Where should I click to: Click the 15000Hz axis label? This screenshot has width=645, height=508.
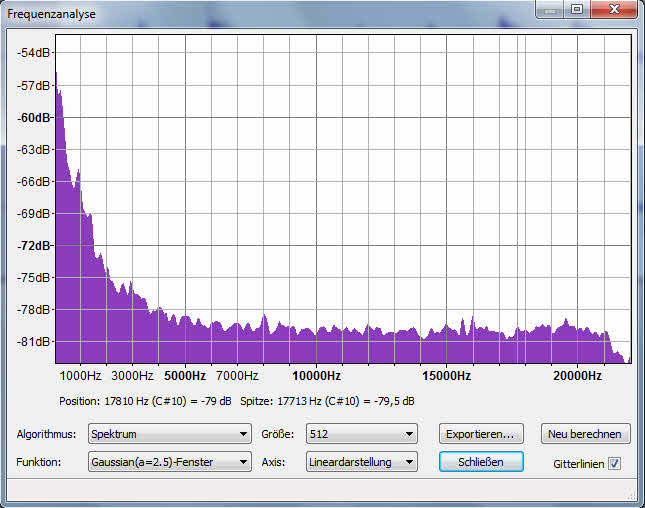point(446,376)
